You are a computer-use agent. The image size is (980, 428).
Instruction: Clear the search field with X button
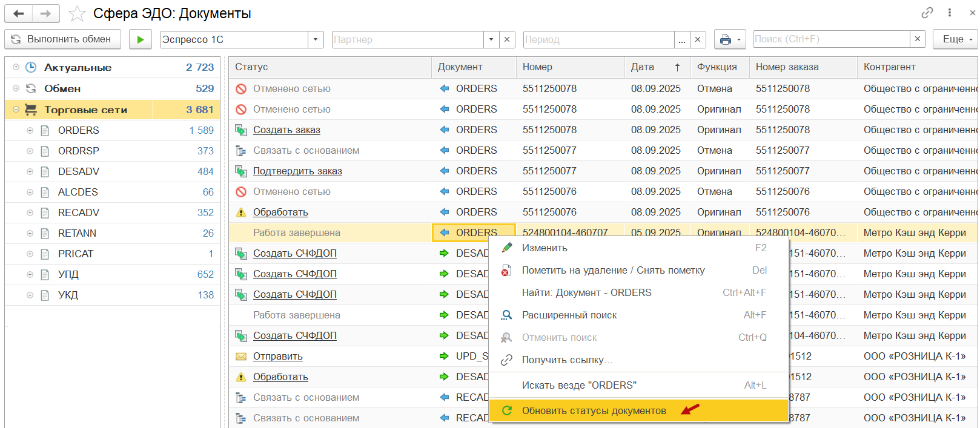click(x=918, y=39)
